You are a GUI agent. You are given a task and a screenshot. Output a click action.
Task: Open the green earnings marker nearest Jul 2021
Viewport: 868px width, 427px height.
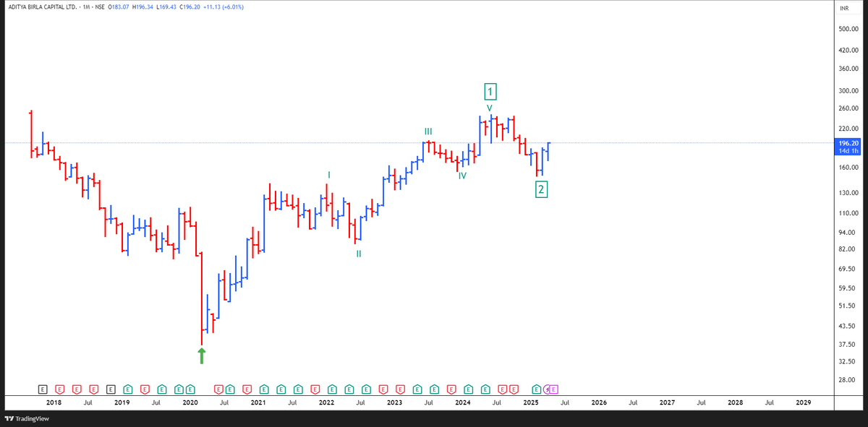(x=298, y=388)
